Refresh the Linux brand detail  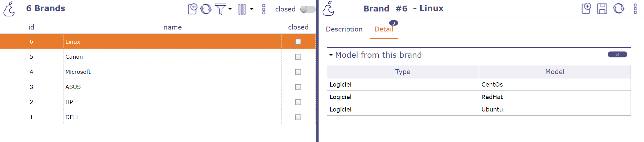click(x=618, y=9)
